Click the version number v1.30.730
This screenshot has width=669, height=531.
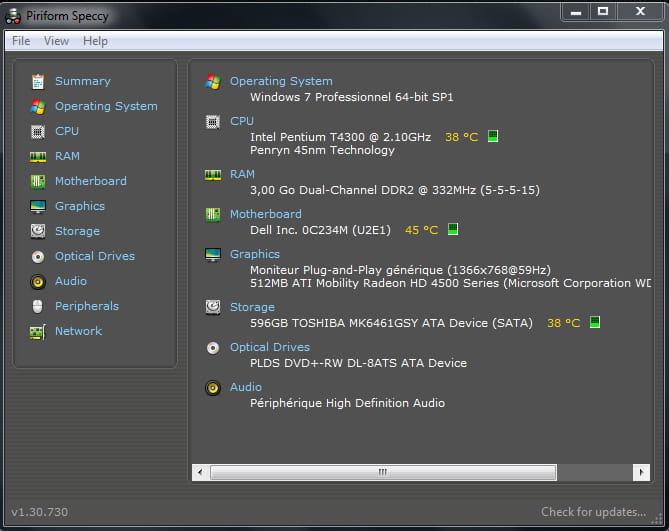click(39, 512)
